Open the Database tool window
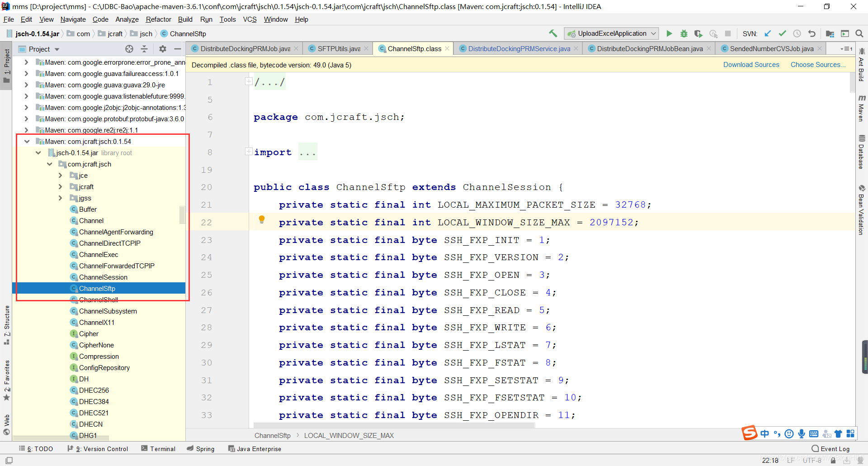 pyautogui.click(x=862, y=152)
